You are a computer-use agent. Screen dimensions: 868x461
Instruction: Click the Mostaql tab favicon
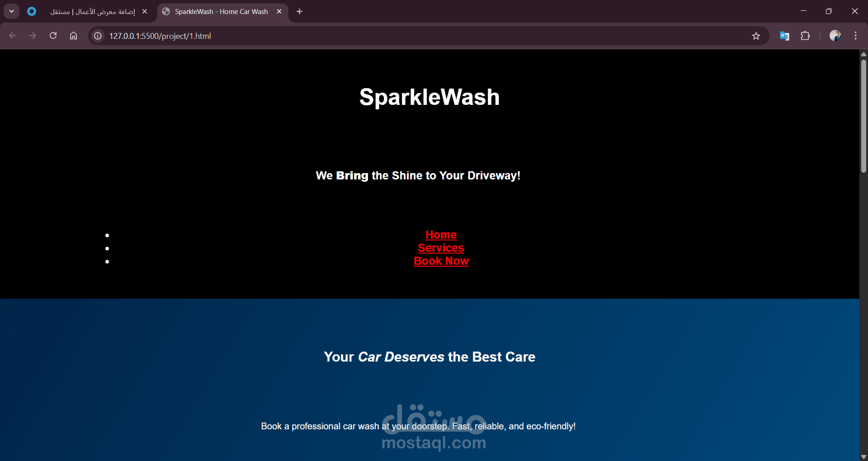[32, 11]
